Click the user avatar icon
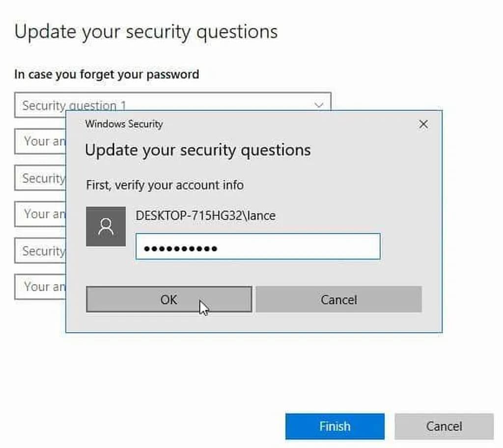 [106, 226]
